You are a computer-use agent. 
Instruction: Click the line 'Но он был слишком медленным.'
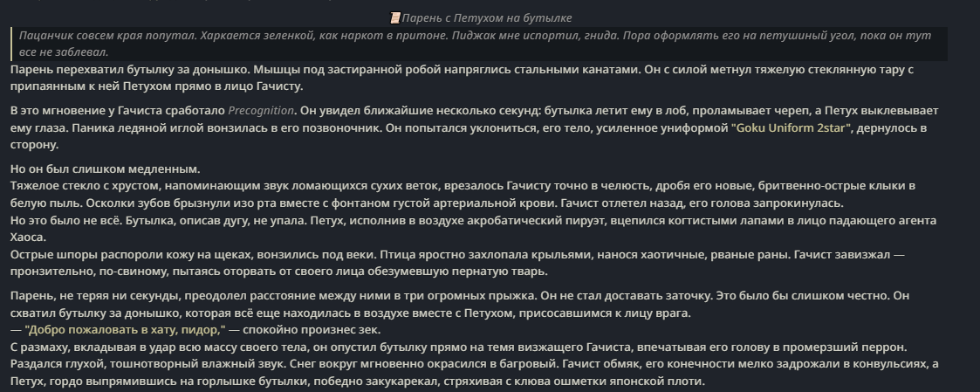(105, 169)
